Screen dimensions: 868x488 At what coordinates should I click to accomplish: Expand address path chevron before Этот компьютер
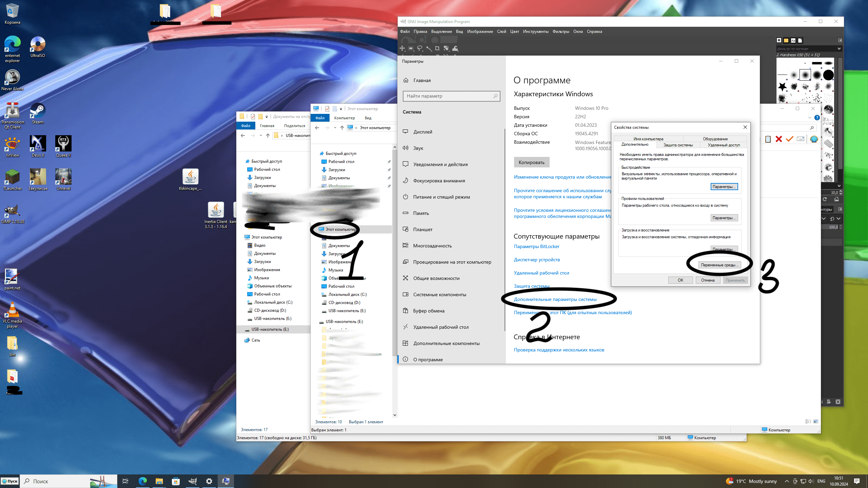pos(356,128)
